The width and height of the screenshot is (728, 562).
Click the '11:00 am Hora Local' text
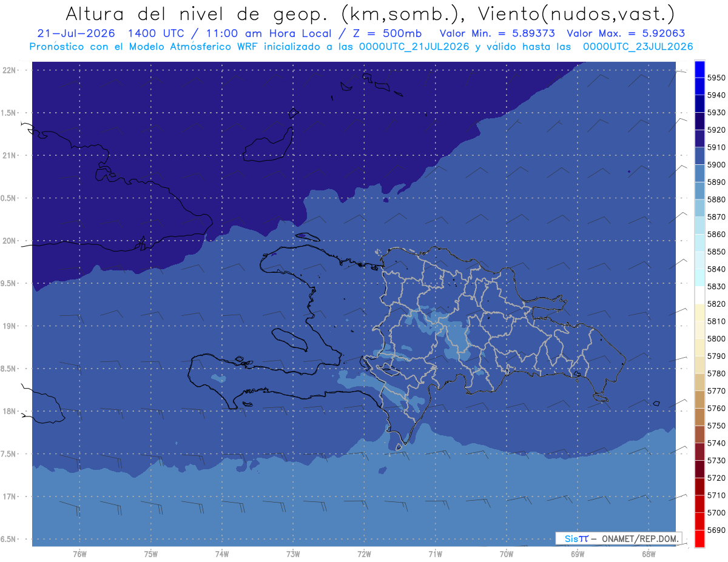[x=263, y=34]
